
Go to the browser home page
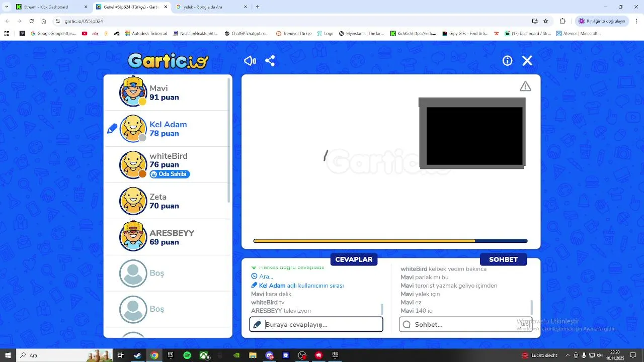pos(44,21)
